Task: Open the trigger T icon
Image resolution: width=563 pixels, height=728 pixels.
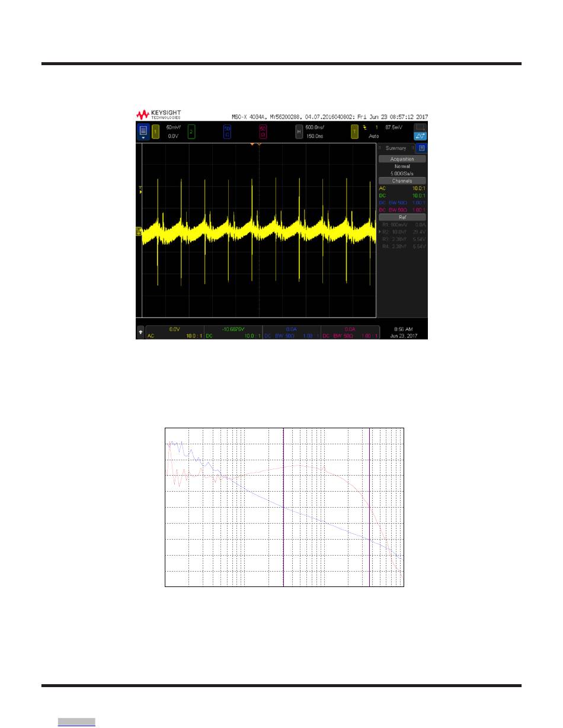Action: [355, 132]
